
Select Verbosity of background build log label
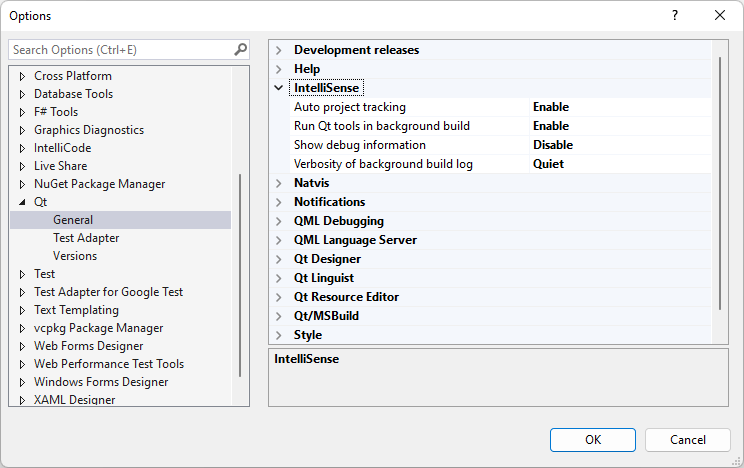coord(383,164)
